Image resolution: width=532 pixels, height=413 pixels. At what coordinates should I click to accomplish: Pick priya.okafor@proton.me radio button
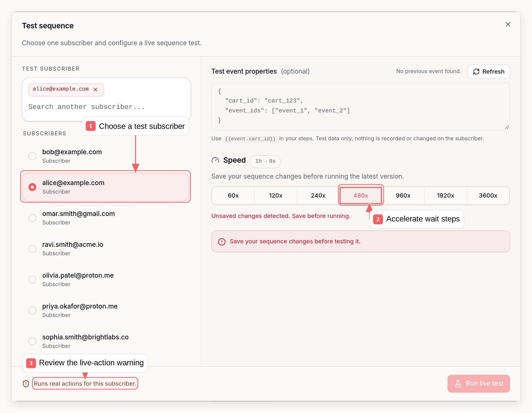click(32, 310)
